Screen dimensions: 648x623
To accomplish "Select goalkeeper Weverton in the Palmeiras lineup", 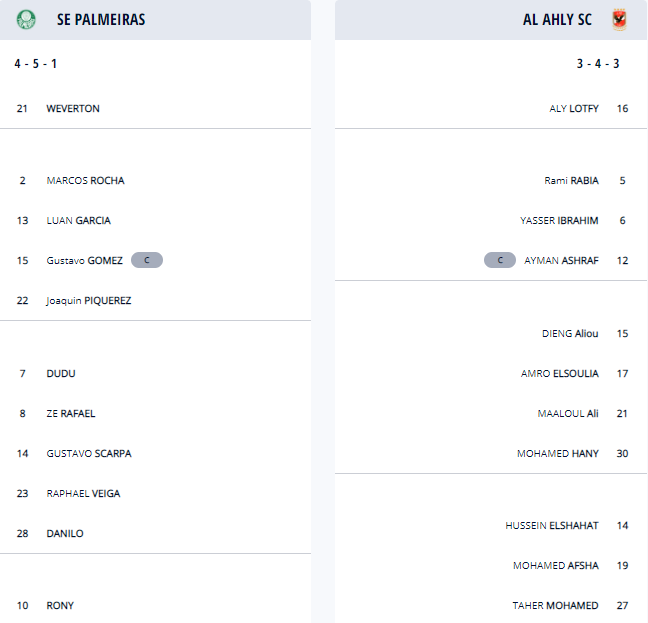I will tap(73, 108).
